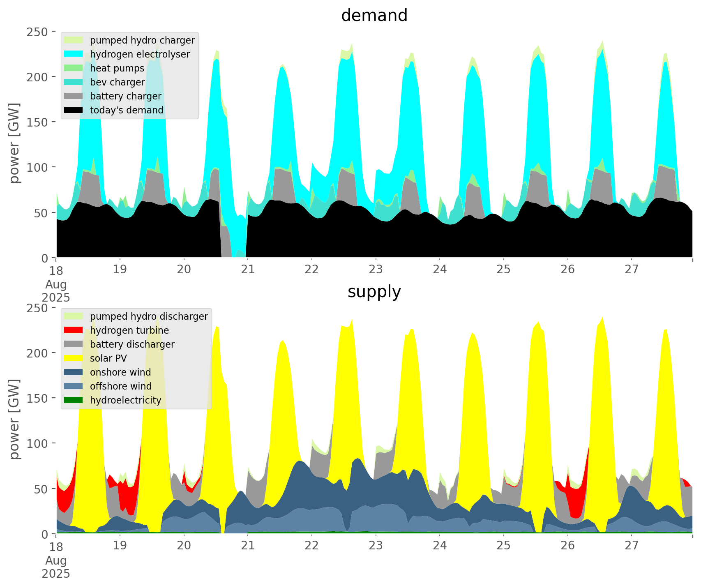This screenshot has height=588, width=701.
Task: Click the red hydrogen turbine legend swatch
Action: coord(74,330)
